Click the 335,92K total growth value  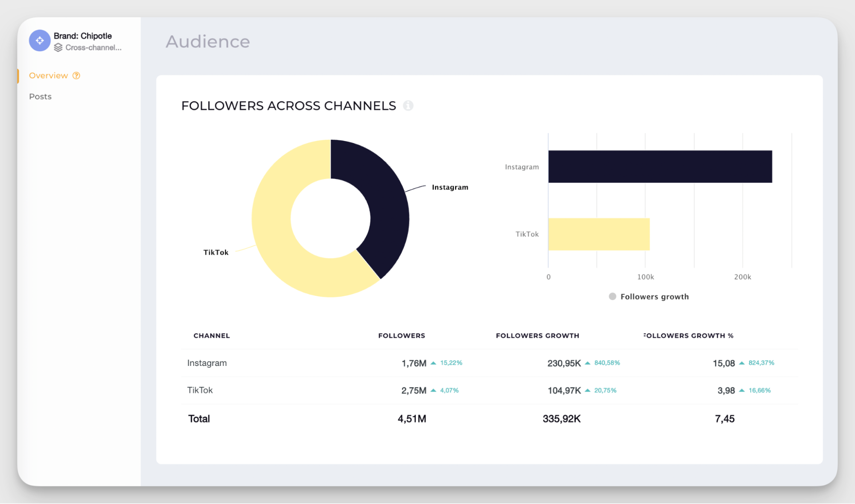tap(562, 419)
